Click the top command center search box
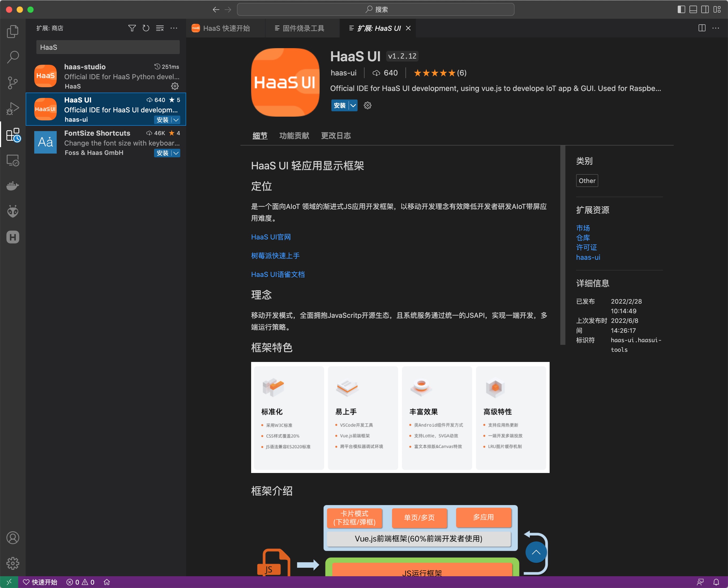Image resolution: width=728 pixels, height=588 pixels. pos(376,9)
